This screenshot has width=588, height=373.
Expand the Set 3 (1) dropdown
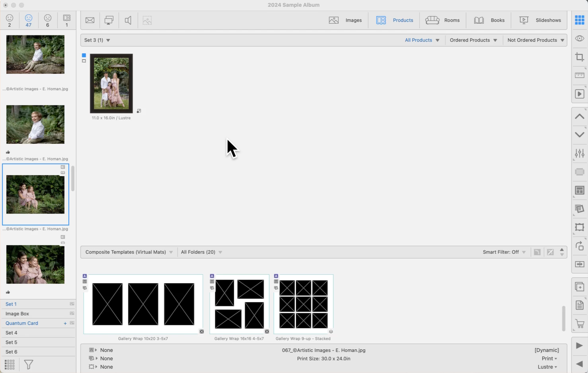[x=97, y=40]
